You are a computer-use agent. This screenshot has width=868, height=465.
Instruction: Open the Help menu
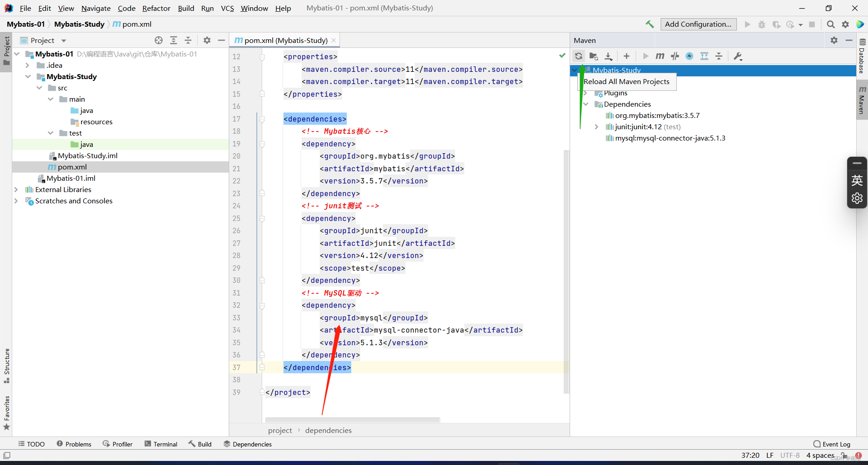coord(283,8)
